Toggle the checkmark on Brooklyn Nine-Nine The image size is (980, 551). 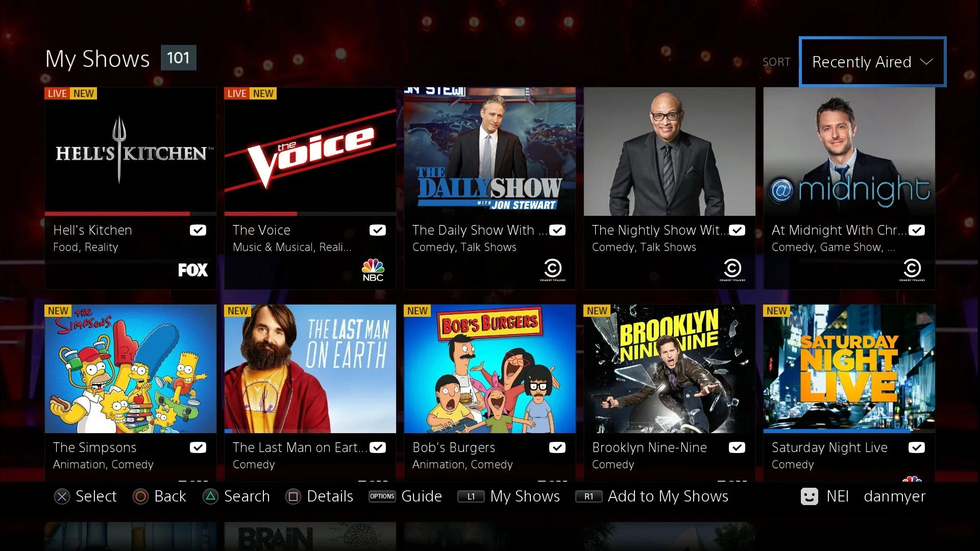pyautogui.click(x=737, y=447)
